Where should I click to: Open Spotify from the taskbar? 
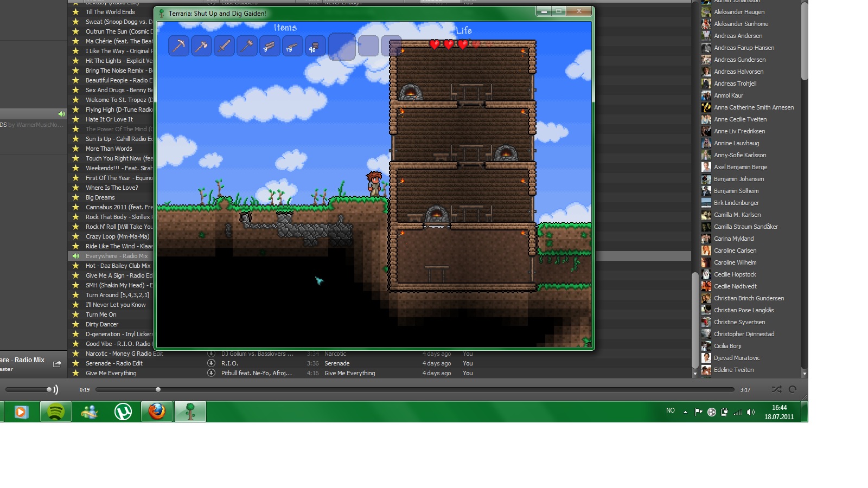point(55,412)
